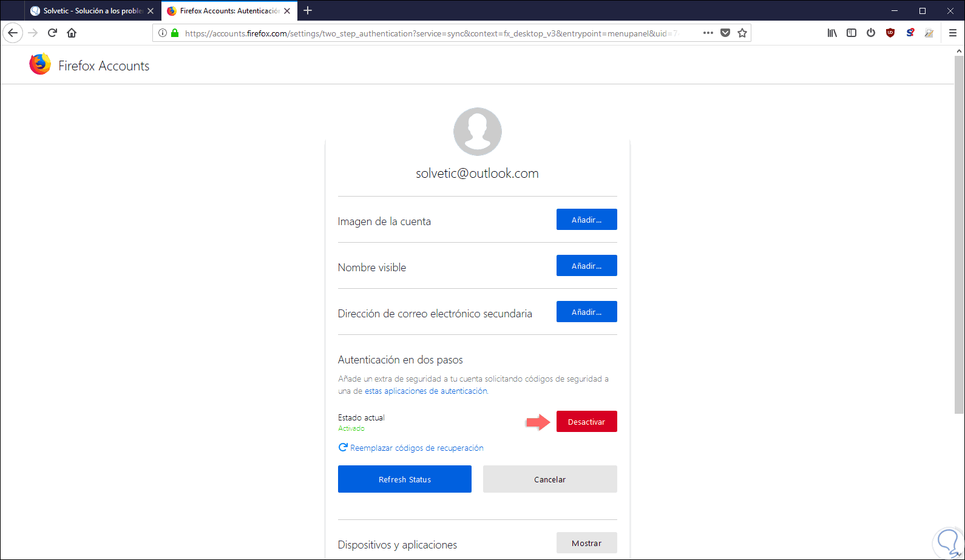Click Reemplazar códigos de recuperación link
The height and width of the screenshot is (560, 965).
(417, 448)
